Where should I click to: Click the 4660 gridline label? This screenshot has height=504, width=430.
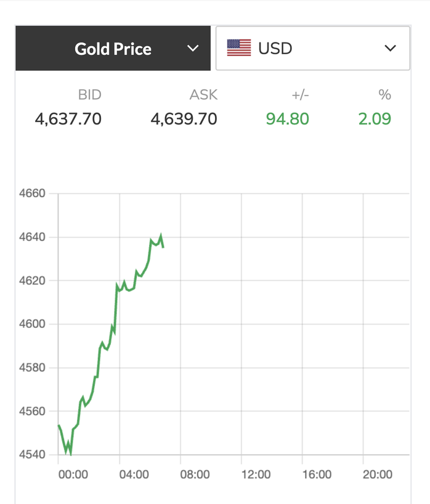click(33, 193)
